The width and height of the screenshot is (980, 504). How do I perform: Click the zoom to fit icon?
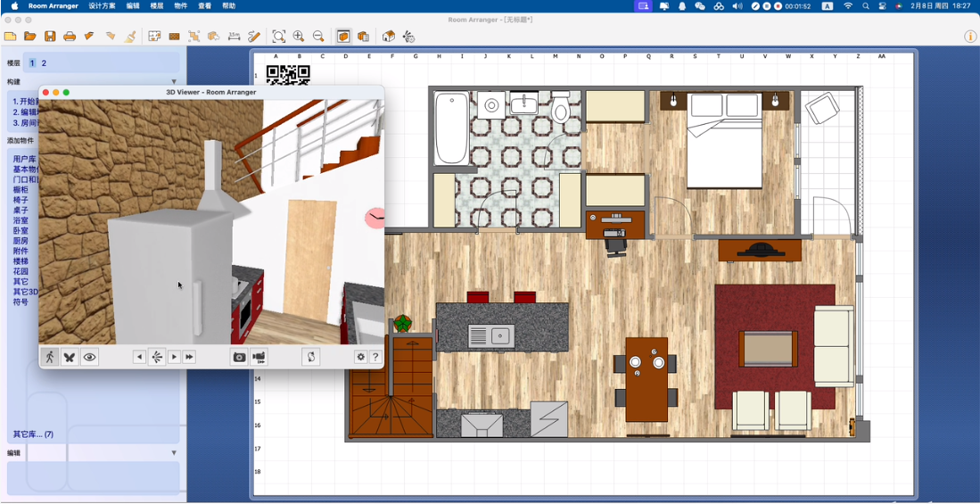279,37
